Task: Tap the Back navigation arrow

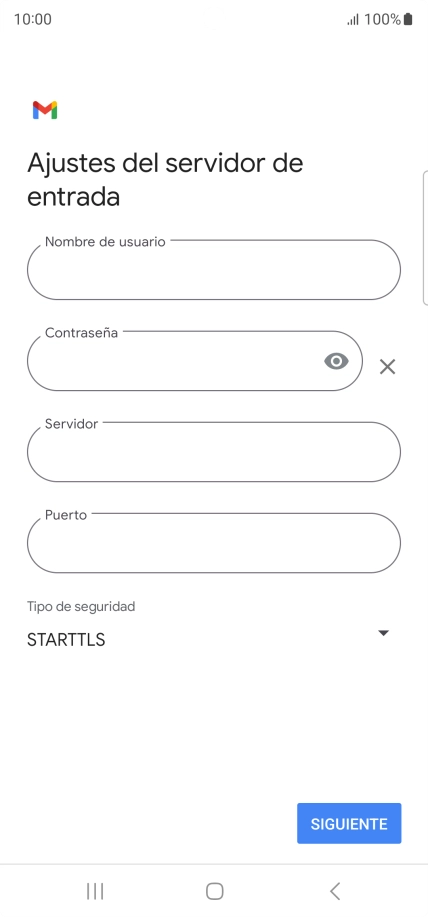Action: click(334, 891)
